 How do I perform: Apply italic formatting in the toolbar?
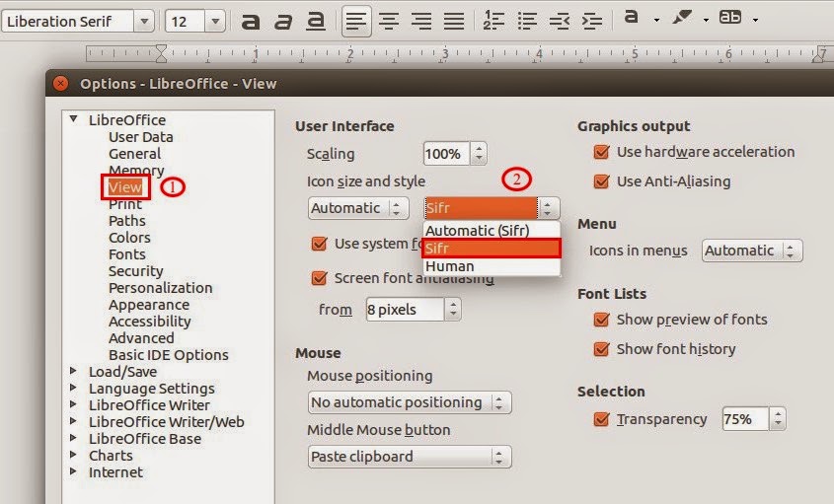pos(283,22)
